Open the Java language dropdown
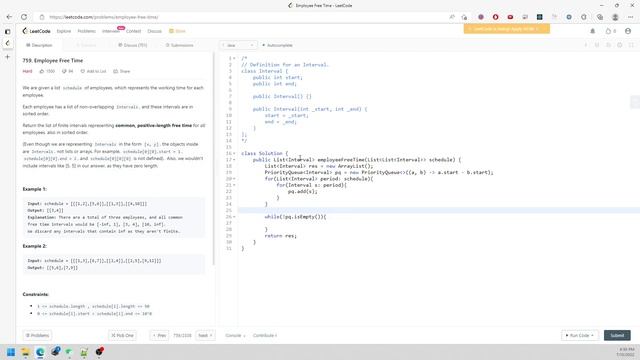Image resolution: width=640 pixels, height=360 pixels. coord(238,45)
